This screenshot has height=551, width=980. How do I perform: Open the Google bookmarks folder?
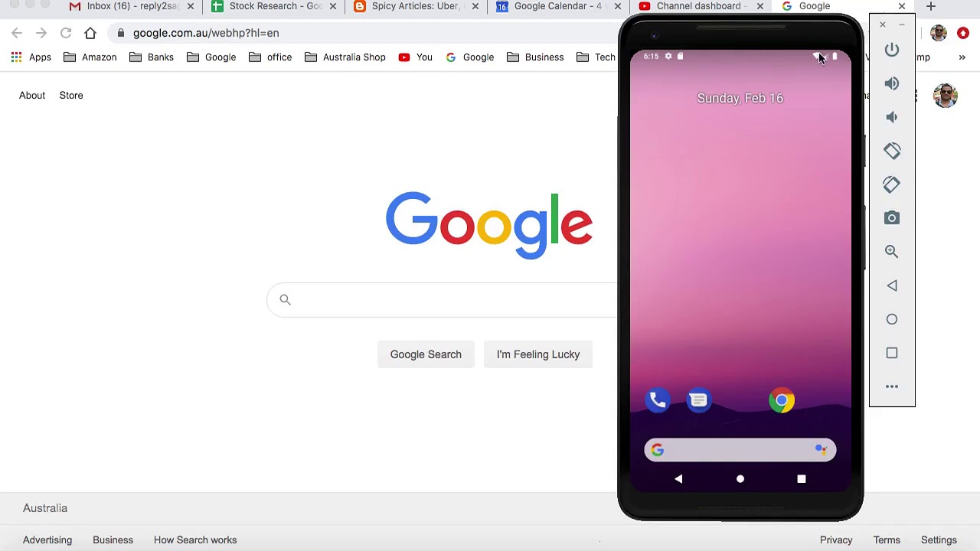[x=211, y=57]
